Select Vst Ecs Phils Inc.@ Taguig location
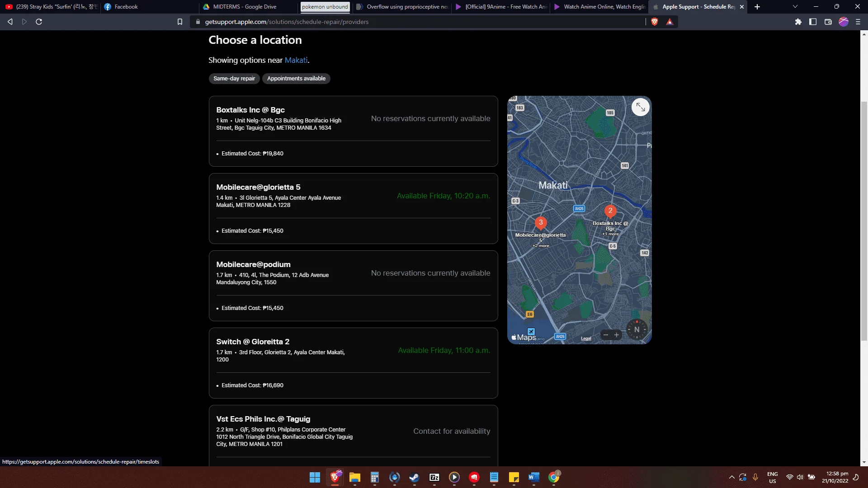Screen dimensions: 868x488 click(x=353, y=436)
